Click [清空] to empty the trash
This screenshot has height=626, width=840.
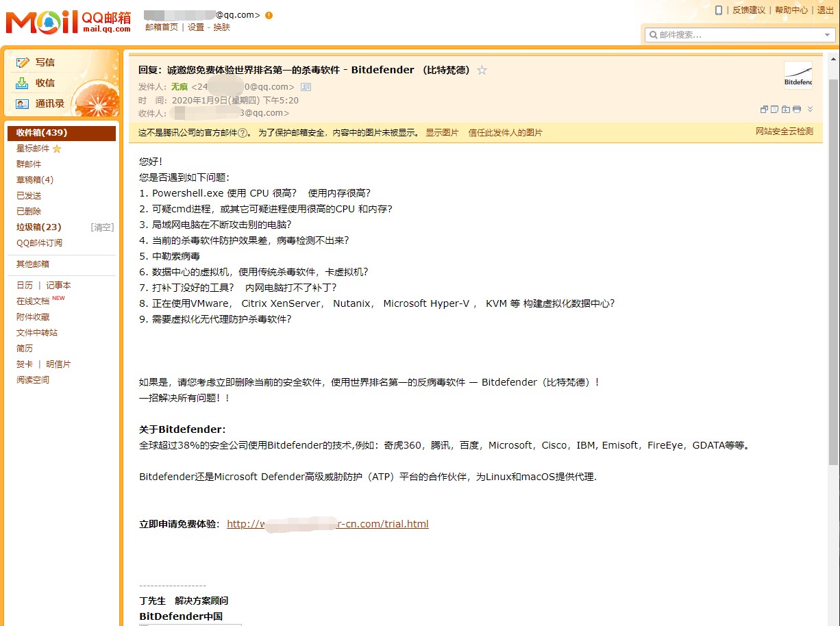pos(102,227)
